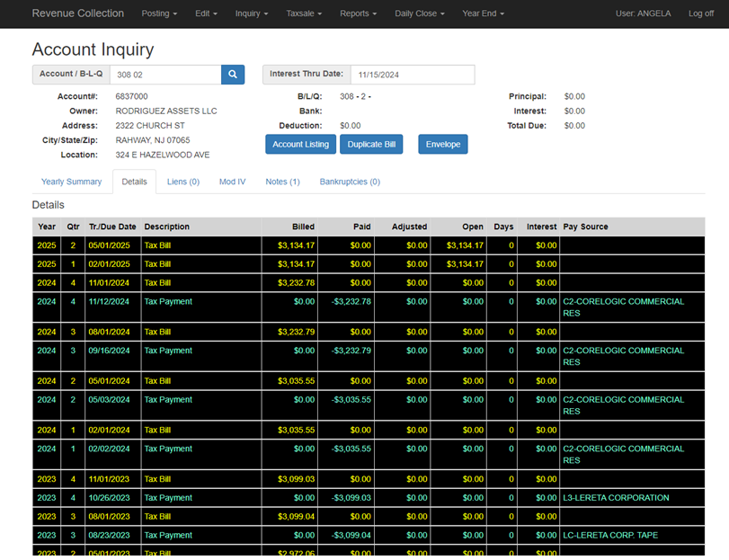Click the Account Listing button
This screenshot has height=560, width=729.
point(301,144)
